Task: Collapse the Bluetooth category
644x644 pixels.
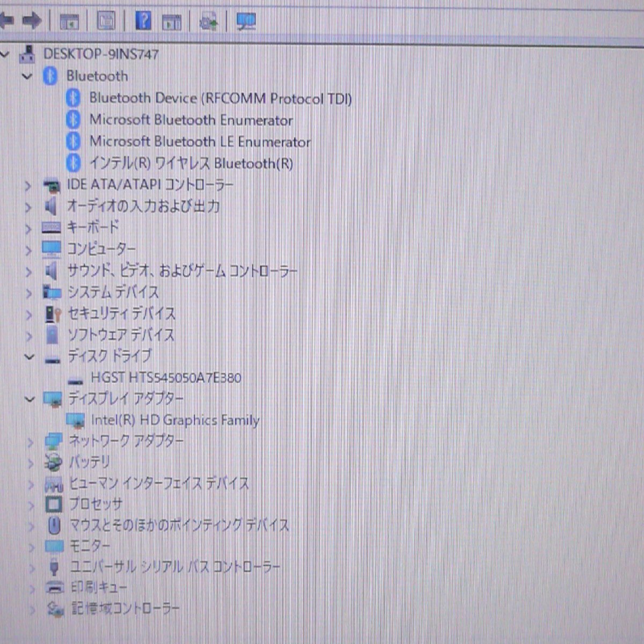Action: coord(27,76)
